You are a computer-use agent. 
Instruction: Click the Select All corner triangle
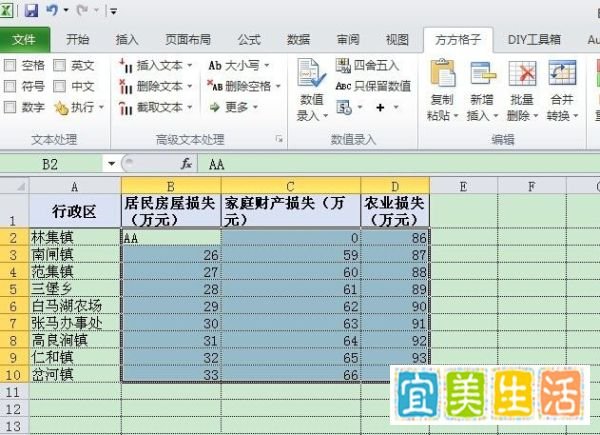(x=20, y=186)
